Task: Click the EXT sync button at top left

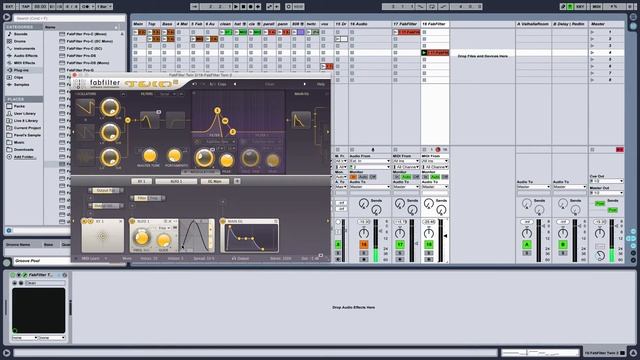Action: (x=9, y=7)
